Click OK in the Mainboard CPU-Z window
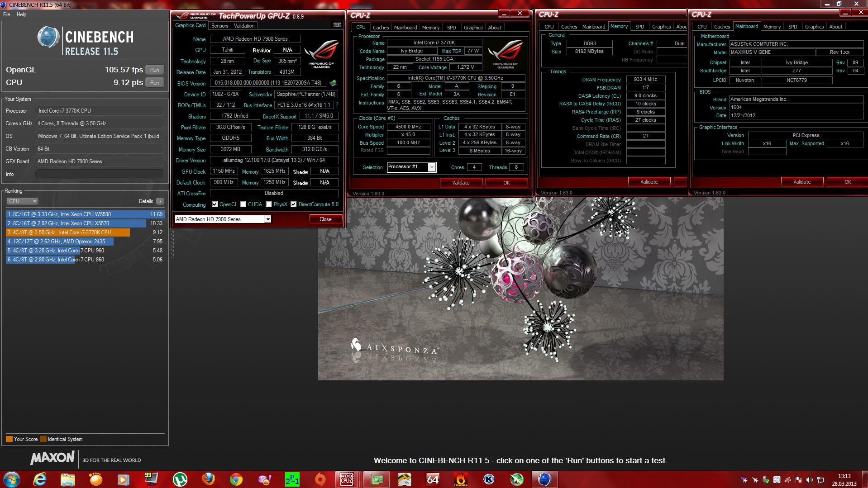 tap(847, 182)
